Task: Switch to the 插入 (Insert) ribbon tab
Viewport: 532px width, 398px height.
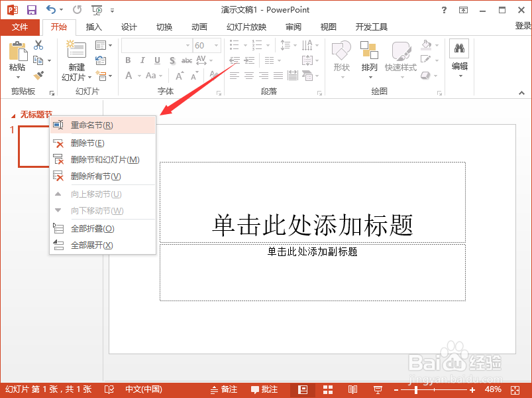Action: tap(93, 27)
